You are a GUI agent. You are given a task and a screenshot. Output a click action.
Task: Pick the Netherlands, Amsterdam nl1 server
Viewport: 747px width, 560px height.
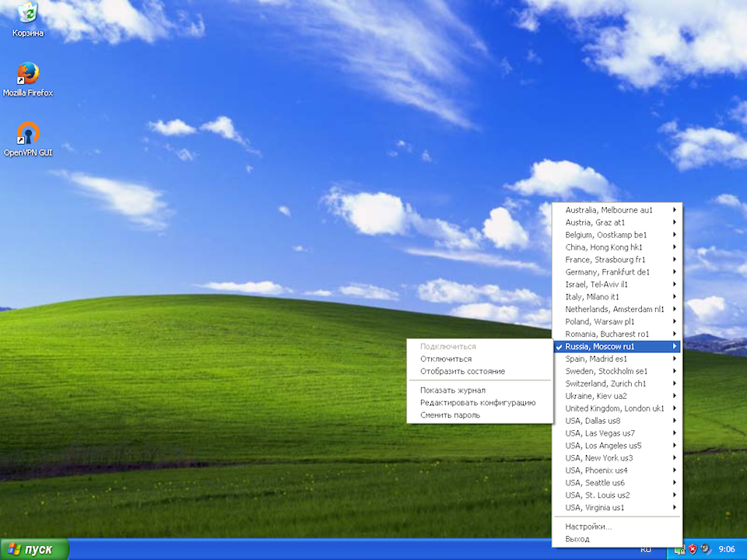point(617,309)
